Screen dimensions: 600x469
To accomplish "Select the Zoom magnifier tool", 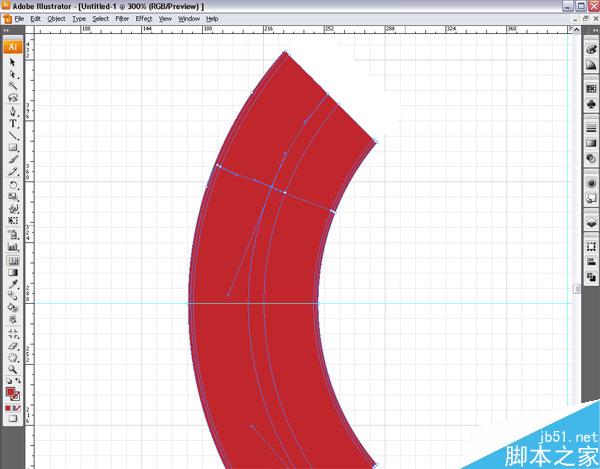I will (x=13, y=369).
